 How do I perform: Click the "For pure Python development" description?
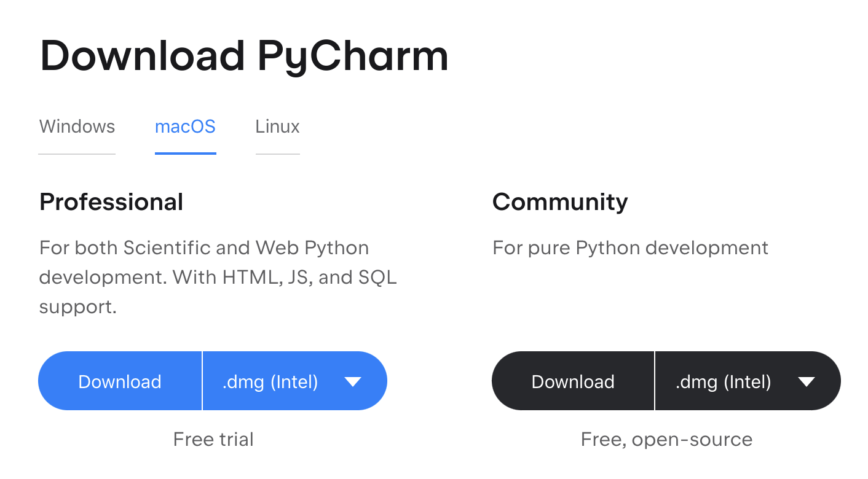coord(630,248)
